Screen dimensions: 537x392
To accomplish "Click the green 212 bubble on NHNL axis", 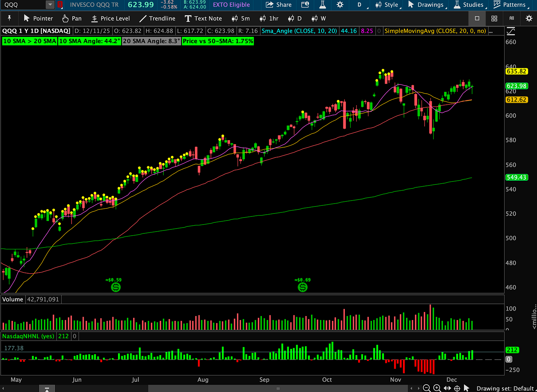I will click(512, 350).
